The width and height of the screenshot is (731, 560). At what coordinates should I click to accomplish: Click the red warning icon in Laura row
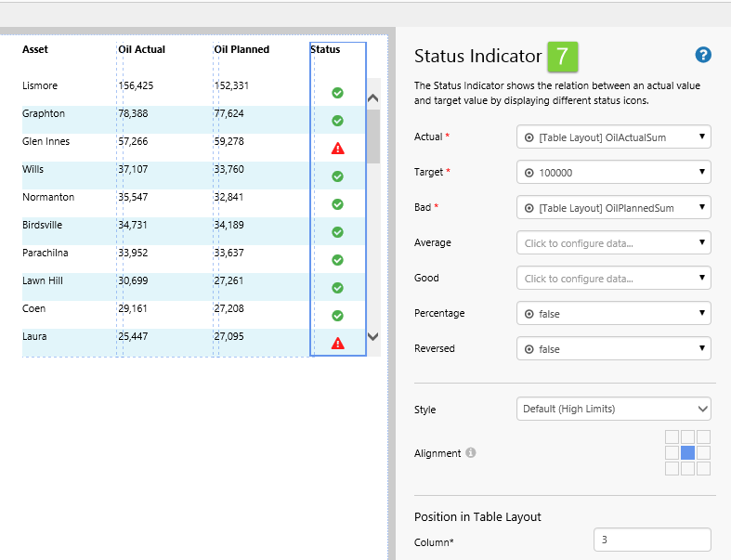point(338,344)
